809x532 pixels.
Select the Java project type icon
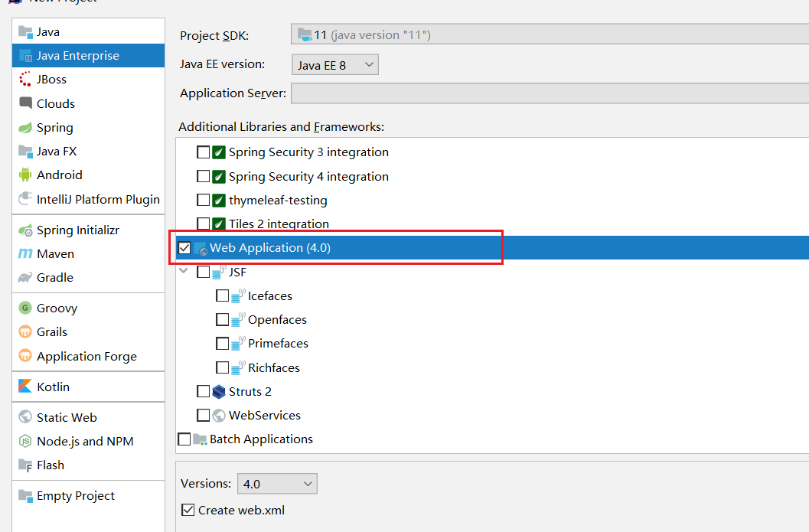(25, 32)
